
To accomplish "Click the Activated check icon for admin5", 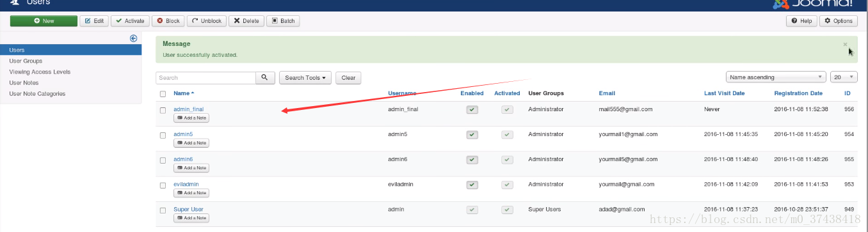I will (x=507, y=135).
